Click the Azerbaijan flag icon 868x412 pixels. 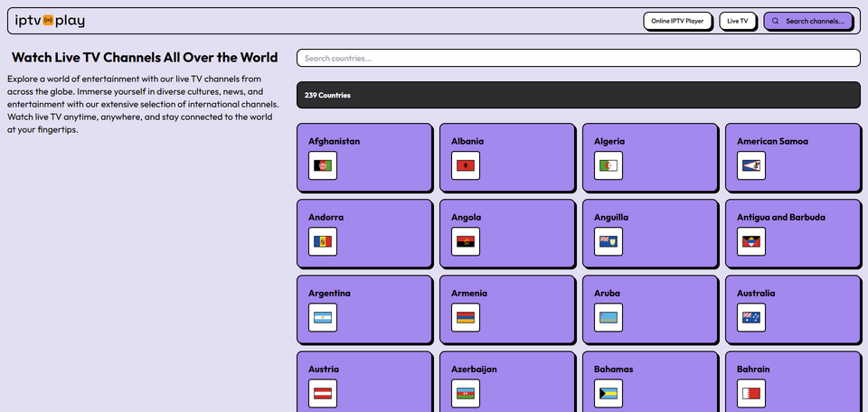(x=466, y=393)
